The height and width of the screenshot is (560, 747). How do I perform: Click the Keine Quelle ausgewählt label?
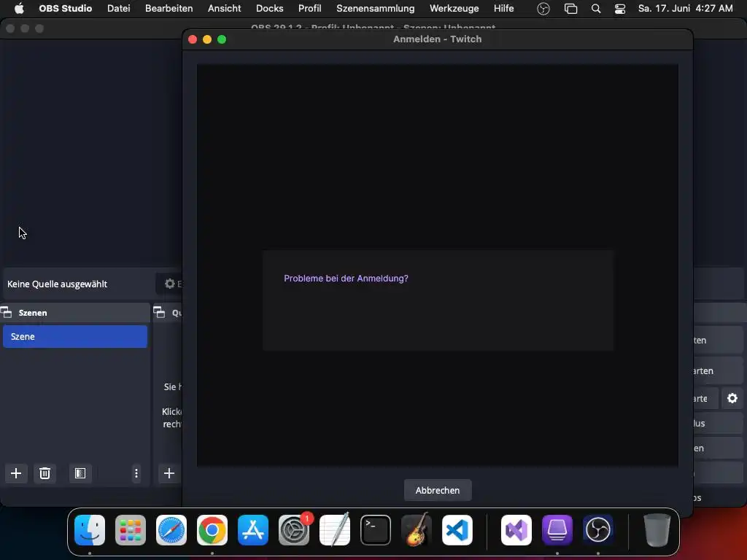[x=57, y=284]
